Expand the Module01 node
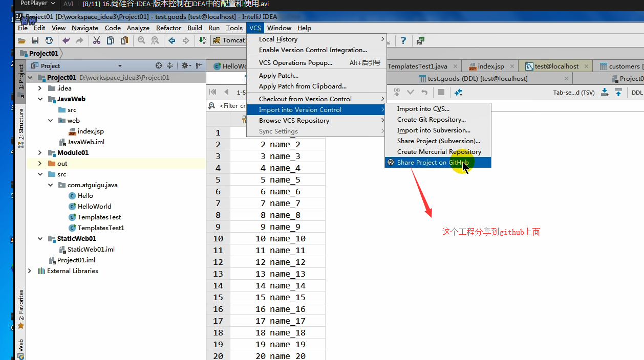Screen dimensions: 644x360 pos(40,152)
